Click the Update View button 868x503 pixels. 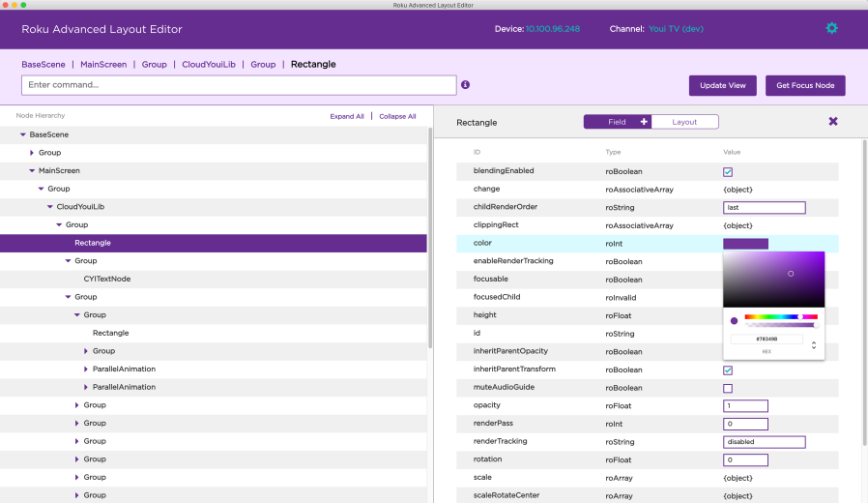(722, 85)
